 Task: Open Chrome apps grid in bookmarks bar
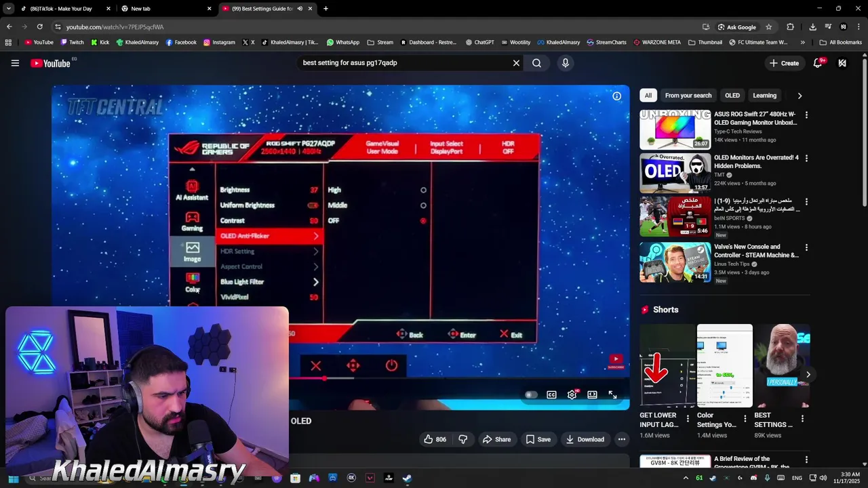coord(8,42)
